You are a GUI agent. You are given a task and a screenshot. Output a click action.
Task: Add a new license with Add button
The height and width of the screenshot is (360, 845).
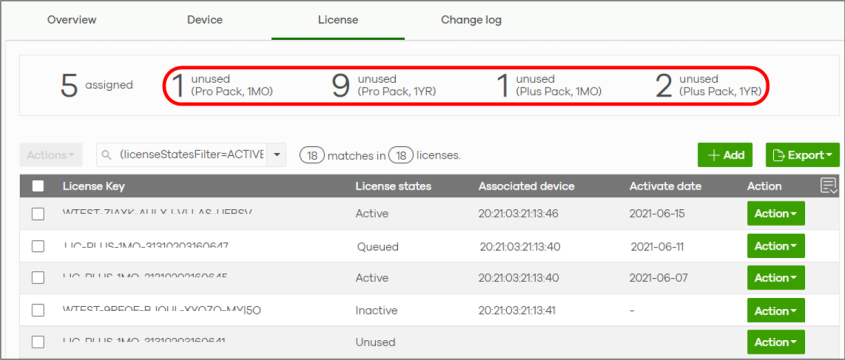click(x=725, y=155)
